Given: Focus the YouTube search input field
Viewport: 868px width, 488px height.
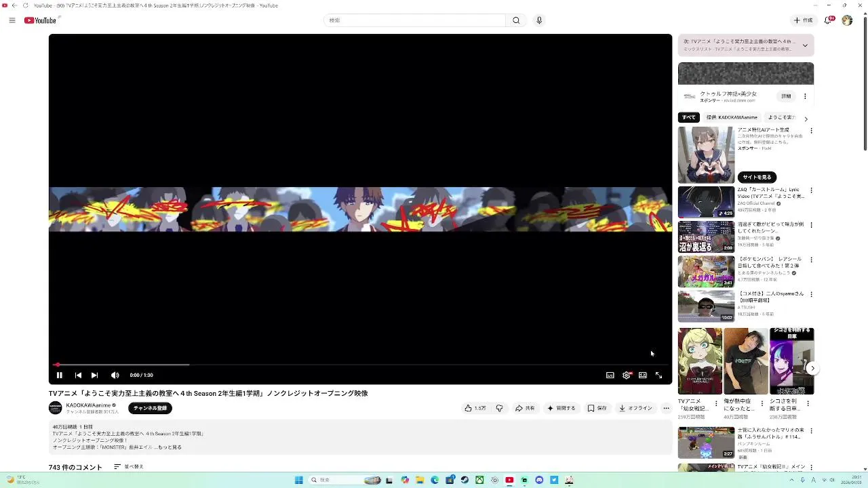Looking at the screenshot, I should [415, 20].
